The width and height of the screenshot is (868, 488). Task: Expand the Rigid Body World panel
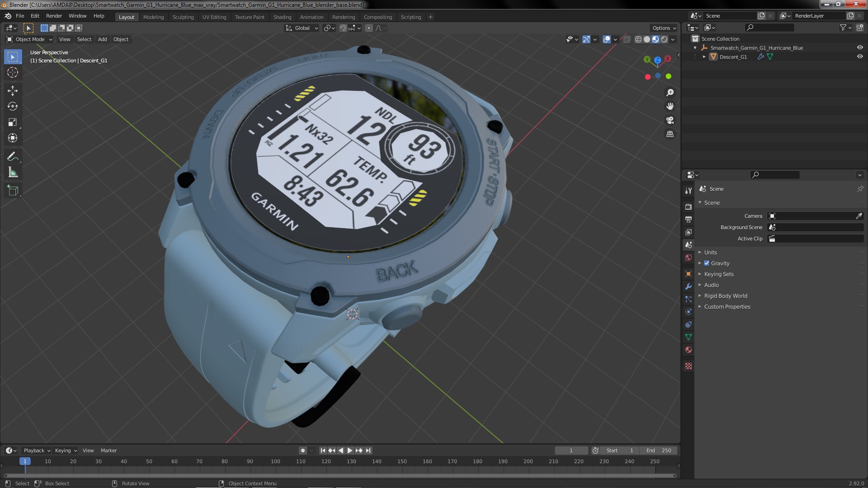[725, 296]
